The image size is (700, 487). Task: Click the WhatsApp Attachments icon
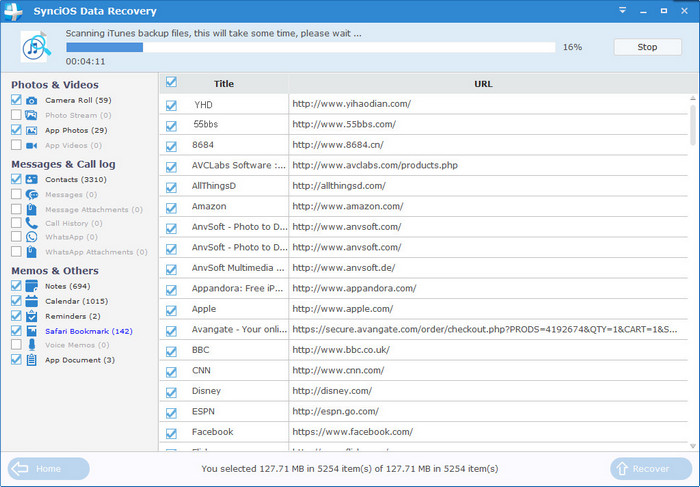[x=31, y=252]
